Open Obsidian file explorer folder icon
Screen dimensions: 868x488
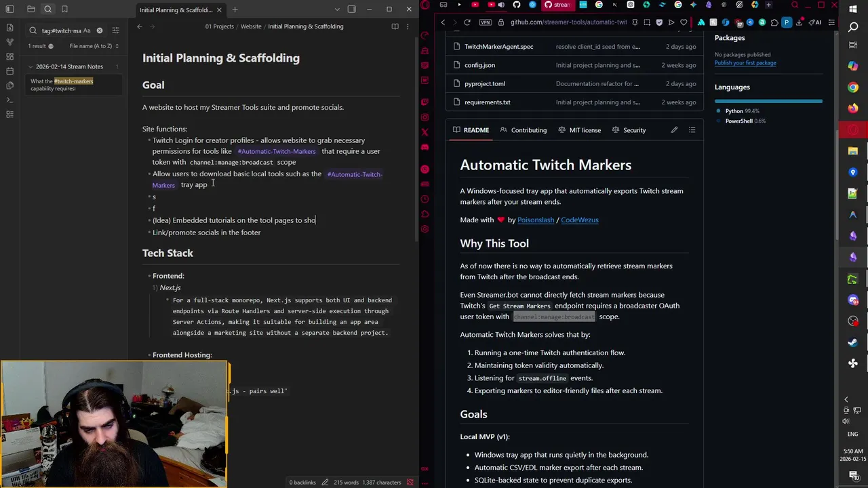[x=31, y=9]
